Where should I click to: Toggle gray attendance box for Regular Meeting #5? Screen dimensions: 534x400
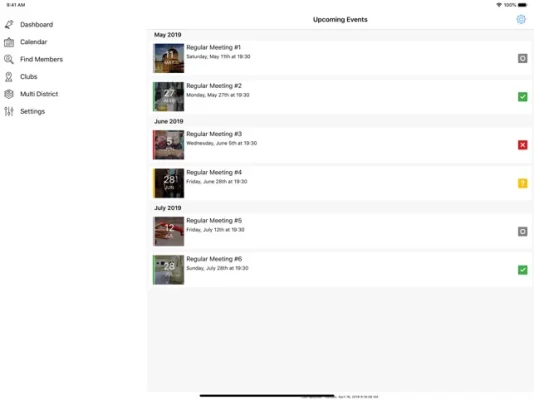(x=522, y=232)
